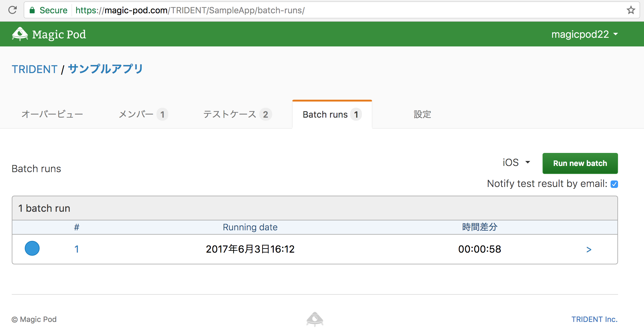Open the magicpod22 user dropdown
The image size is (644, 330).
click(x=585, y=34)
